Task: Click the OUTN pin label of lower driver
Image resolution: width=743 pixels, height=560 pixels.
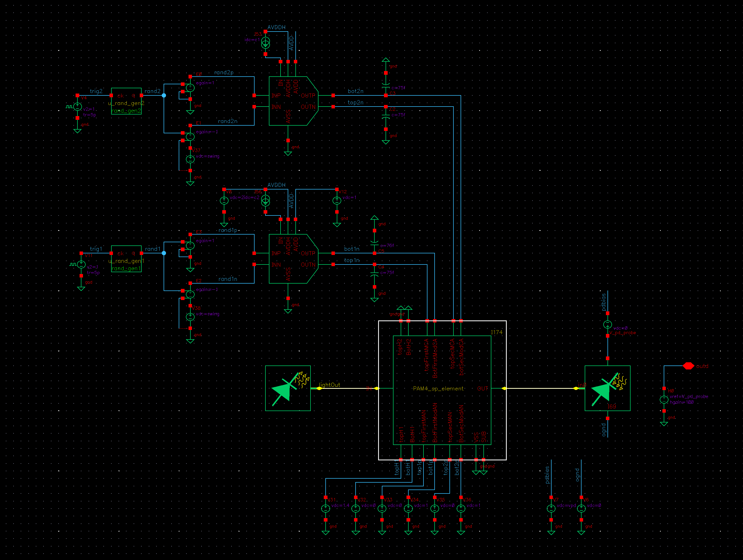Action: (308, 265)
